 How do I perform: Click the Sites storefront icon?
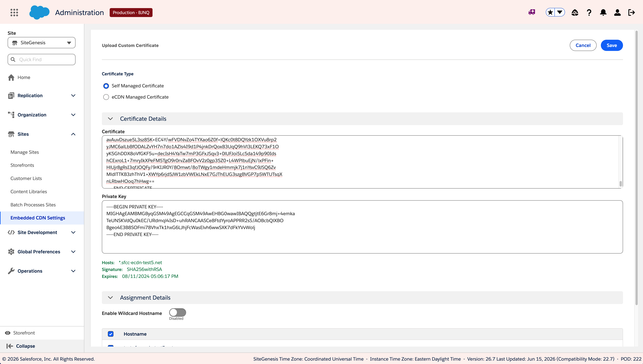11,134
